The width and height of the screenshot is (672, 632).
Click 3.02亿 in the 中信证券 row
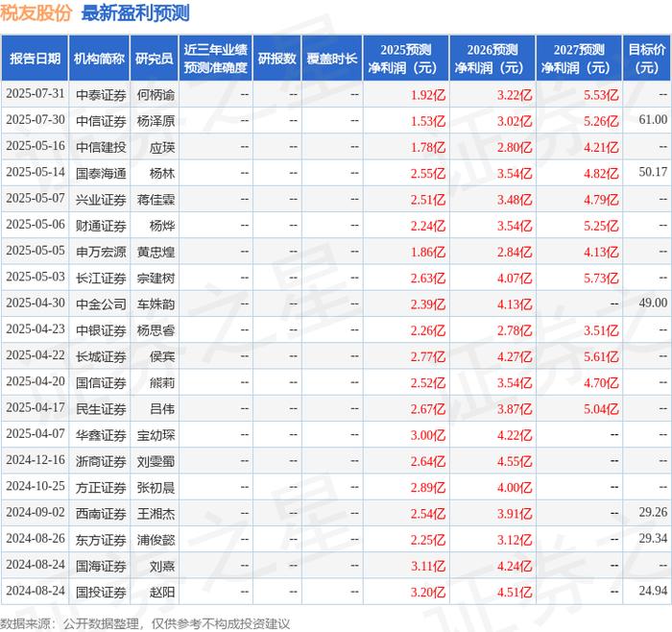[x=515, y=121]
